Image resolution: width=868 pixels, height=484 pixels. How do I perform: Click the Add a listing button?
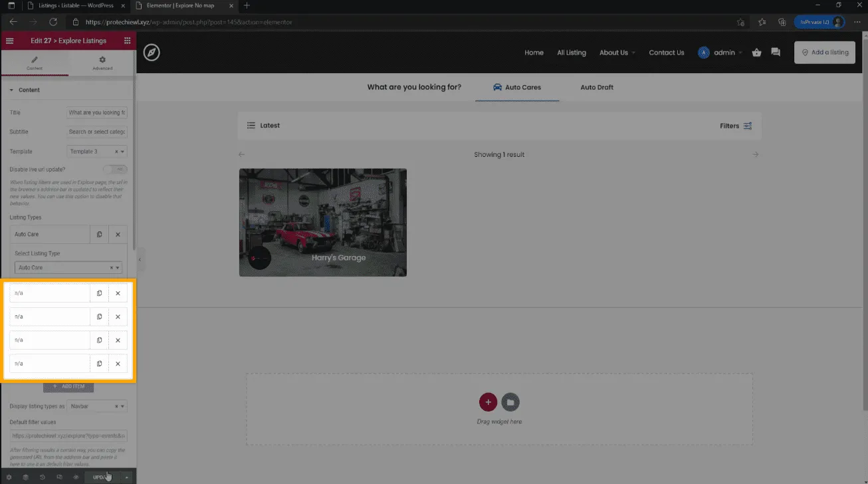(824, 53)
